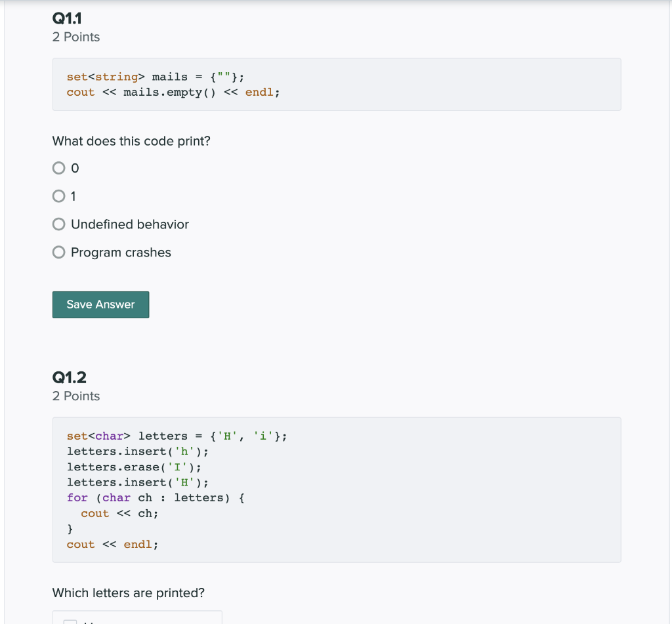Choose "Undefined behavior" as your answer
Screen dimensions: 672x624
click(x=58, y=224)
